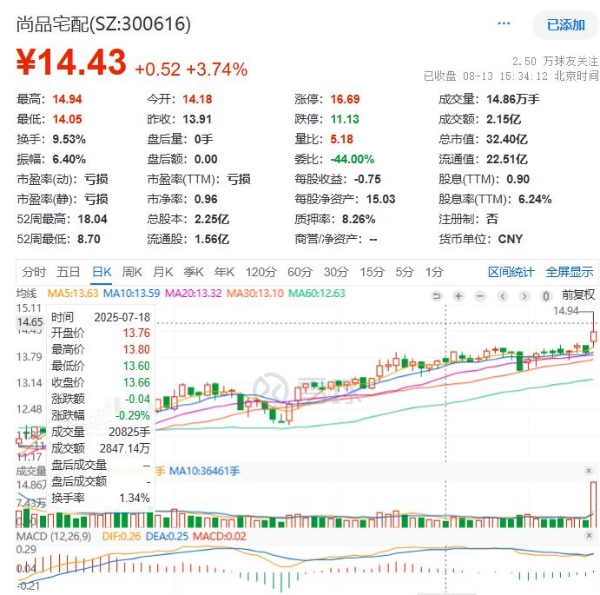Select the 30分 timeframe tab

pyautogui.click(x=336, y=272)
